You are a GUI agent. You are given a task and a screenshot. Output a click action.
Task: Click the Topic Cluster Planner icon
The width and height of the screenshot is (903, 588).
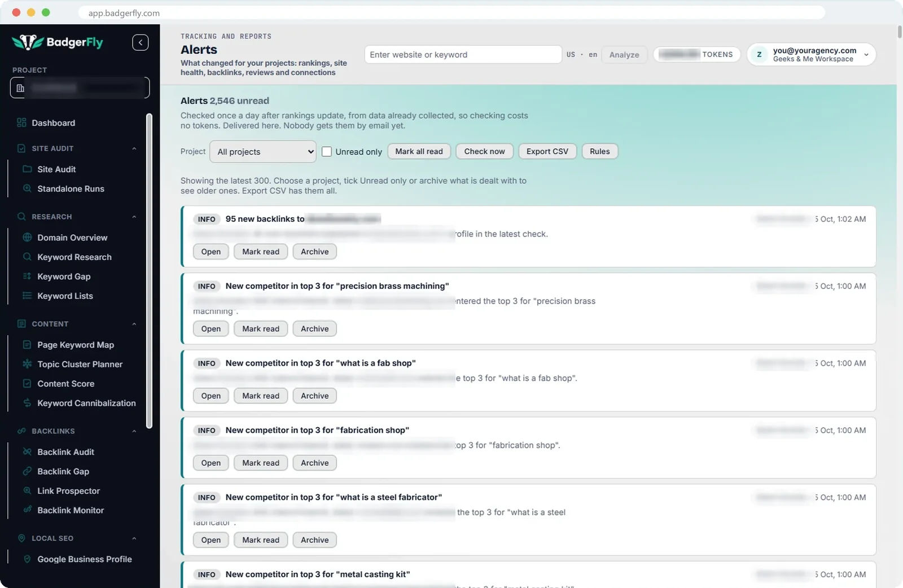coord(27,364)
